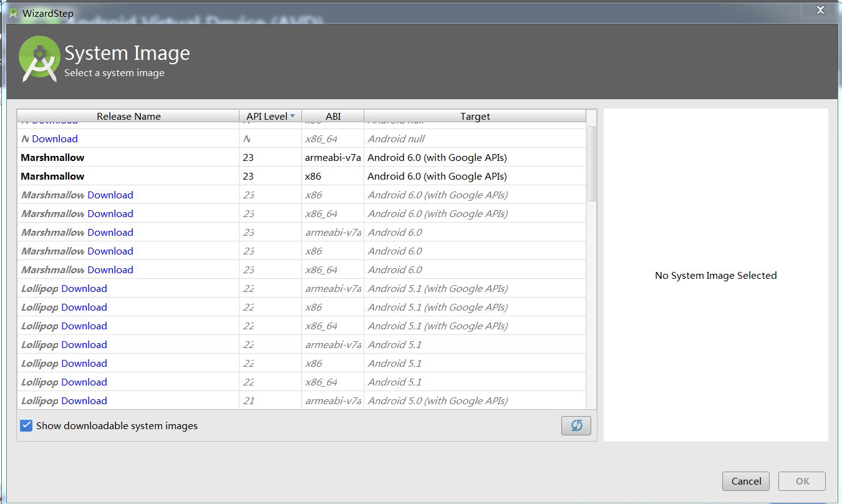
Task: Click the Cancel button
Action: [x=746, y=481]
